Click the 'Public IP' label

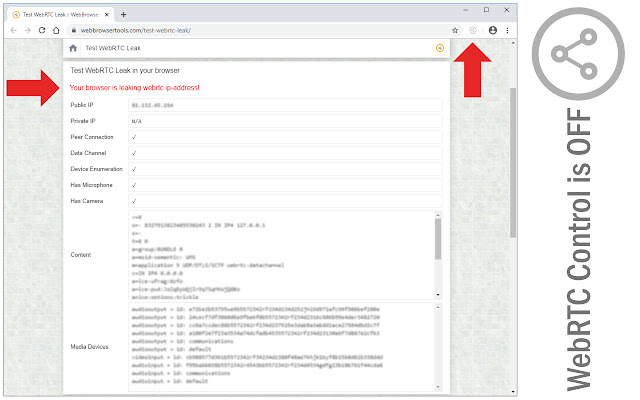click(x=82, y=105)
